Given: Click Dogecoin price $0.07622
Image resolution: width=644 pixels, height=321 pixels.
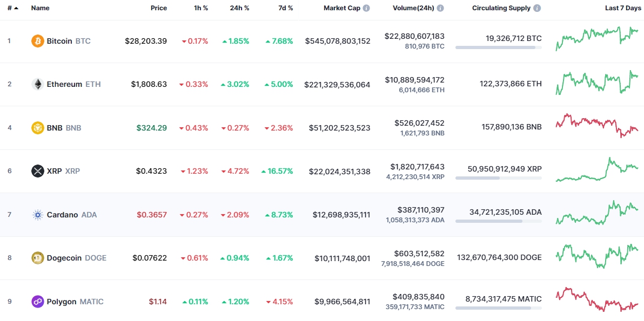Looking at the screenshot, I should [150, 258].
